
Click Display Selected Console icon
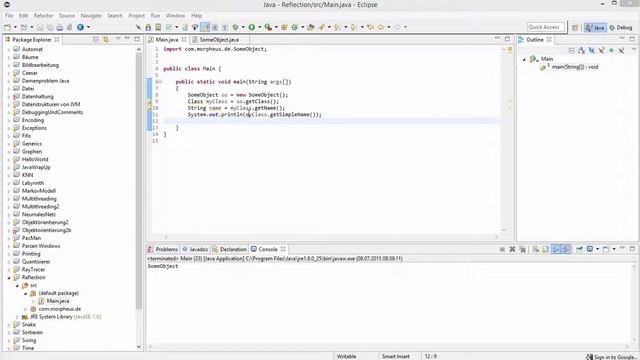[x=590, y=249]
